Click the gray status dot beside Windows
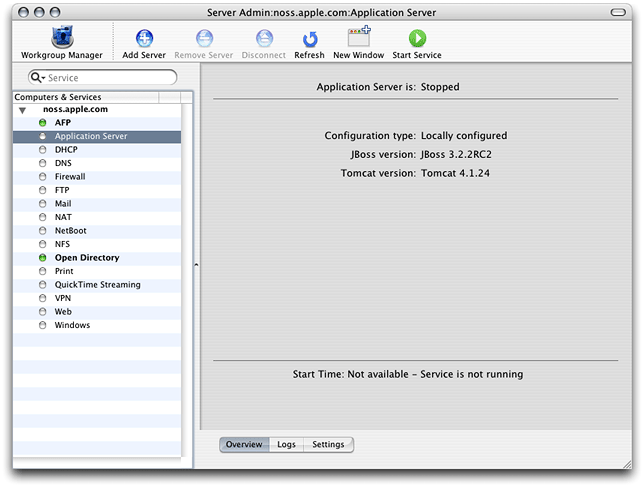The image size is (644, 489). pyautogui.click(x=42, y=325)
